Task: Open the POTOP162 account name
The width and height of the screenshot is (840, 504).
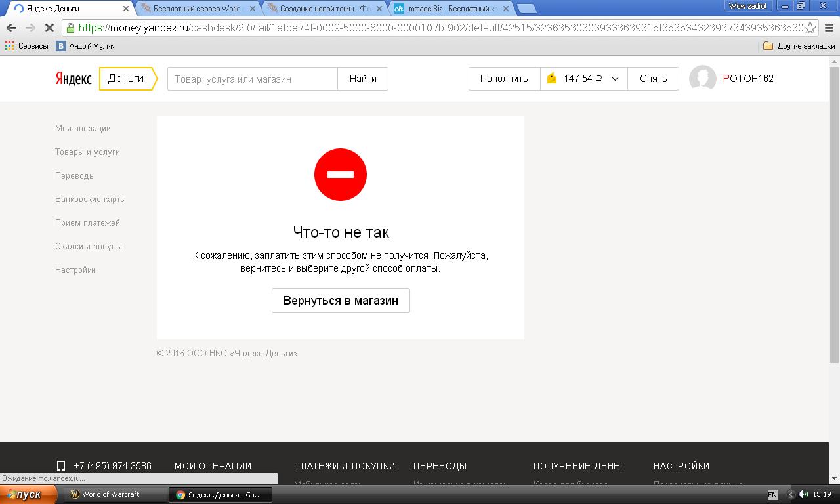Action: (748, 79)
